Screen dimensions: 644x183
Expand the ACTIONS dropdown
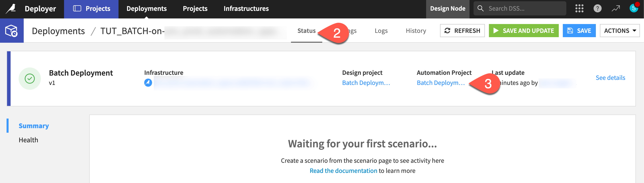coord(620,31)
